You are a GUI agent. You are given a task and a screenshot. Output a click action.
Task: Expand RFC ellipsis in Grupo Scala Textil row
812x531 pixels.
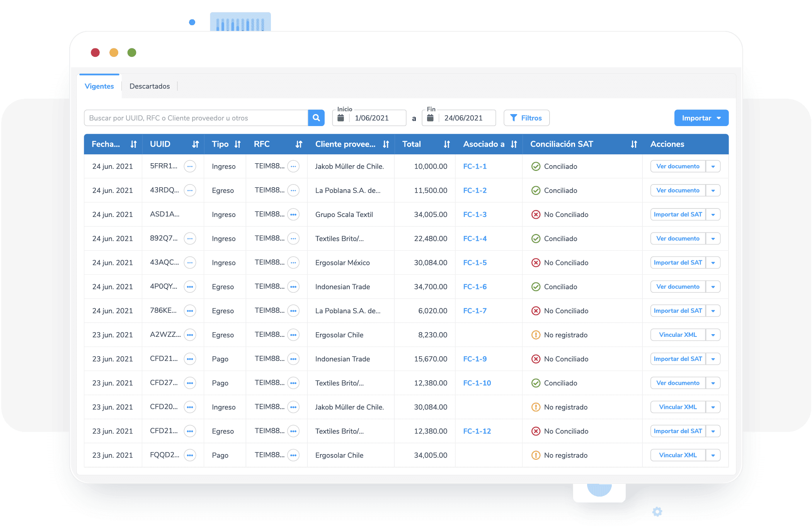[293, 214]
